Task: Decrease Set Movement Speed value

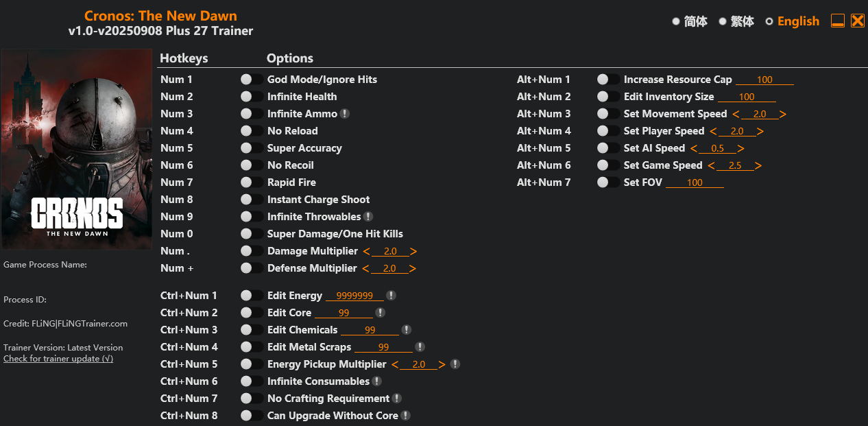Action: pos(736,115)
